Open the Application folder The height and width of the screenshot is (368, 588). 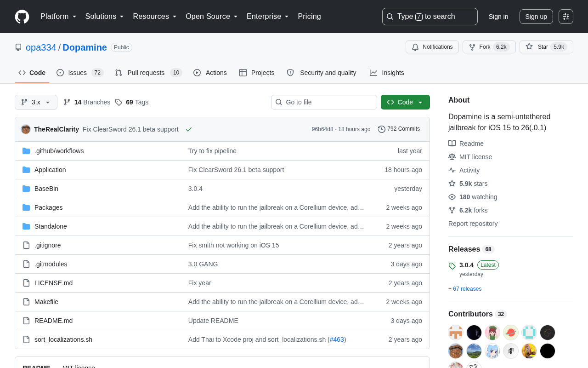pos(50,170)
